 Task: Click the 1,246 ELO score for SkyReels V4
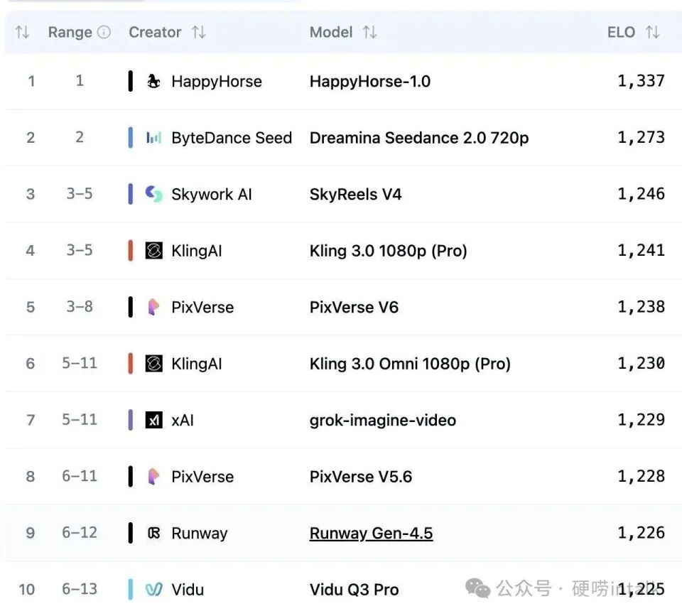(x=641, y=194)
